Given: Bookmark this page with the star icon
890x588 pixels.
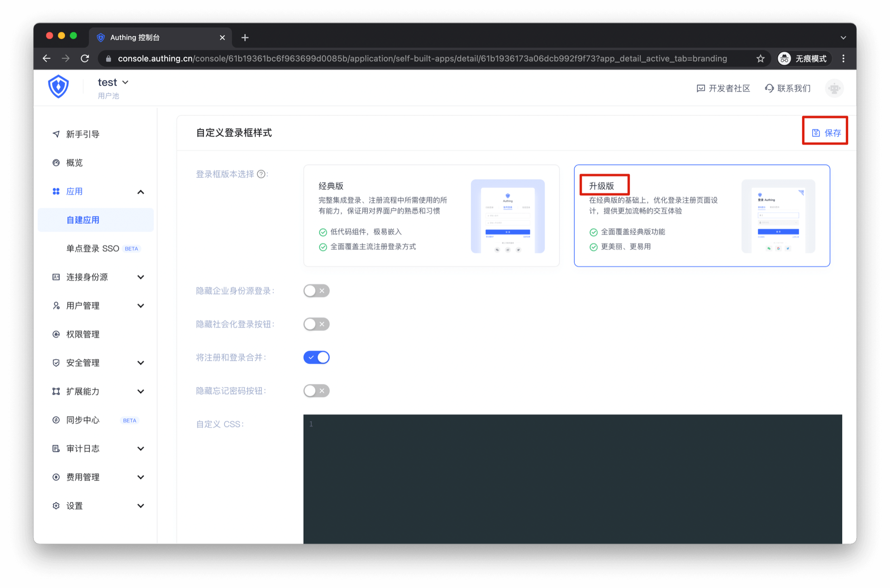Looking at the screenshot, I should pos(760,58).
